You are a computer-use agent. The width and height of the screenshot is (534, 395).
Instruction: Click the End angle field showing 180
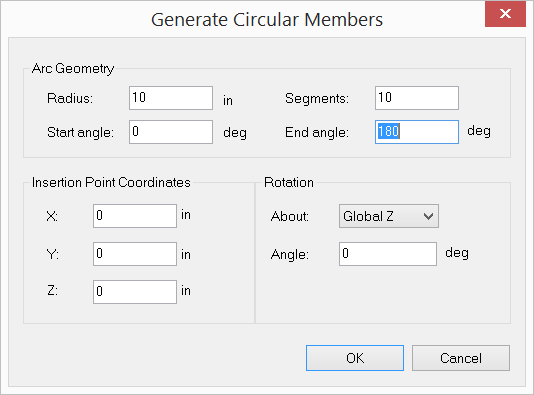(x=417, y=132)
